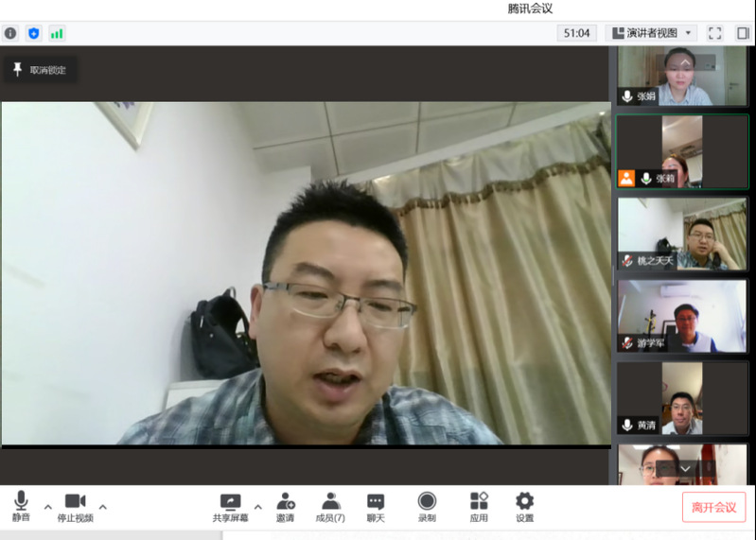Open the meeting info icon

click(10, 33)
